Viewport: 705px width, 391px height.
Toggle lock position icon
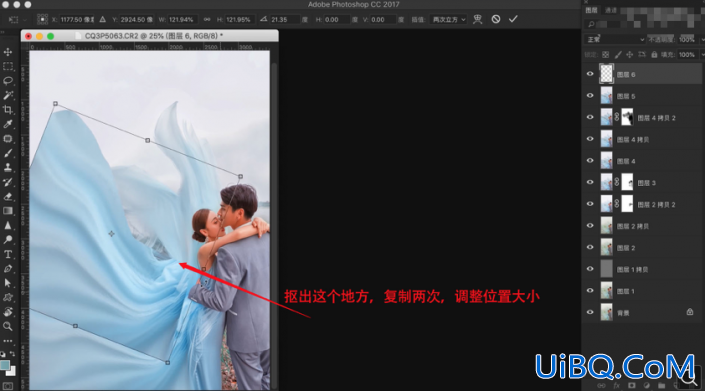(629, 54)
